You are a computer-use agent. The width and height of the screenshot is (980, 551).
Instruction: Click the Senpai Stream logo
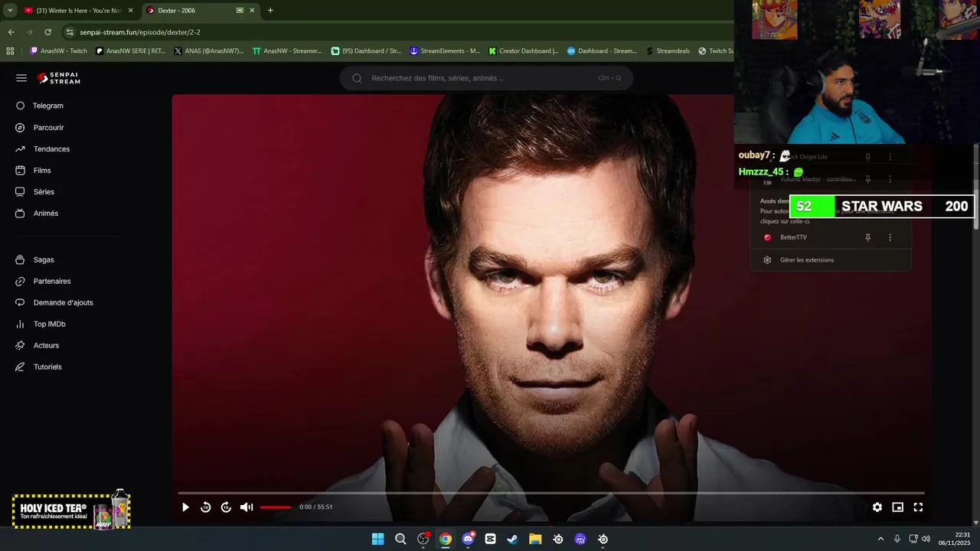click(58, 78)
